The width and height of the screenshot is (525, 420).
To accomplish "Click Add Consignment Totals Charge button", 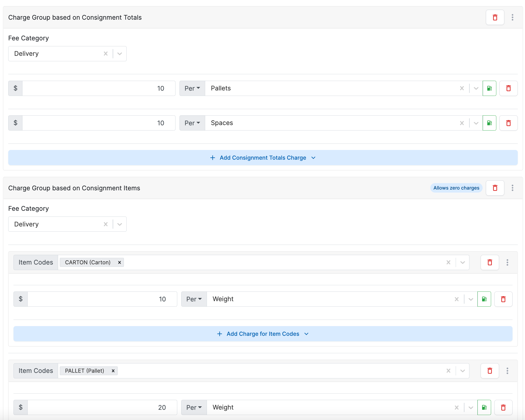I will [x=263, y=158].
